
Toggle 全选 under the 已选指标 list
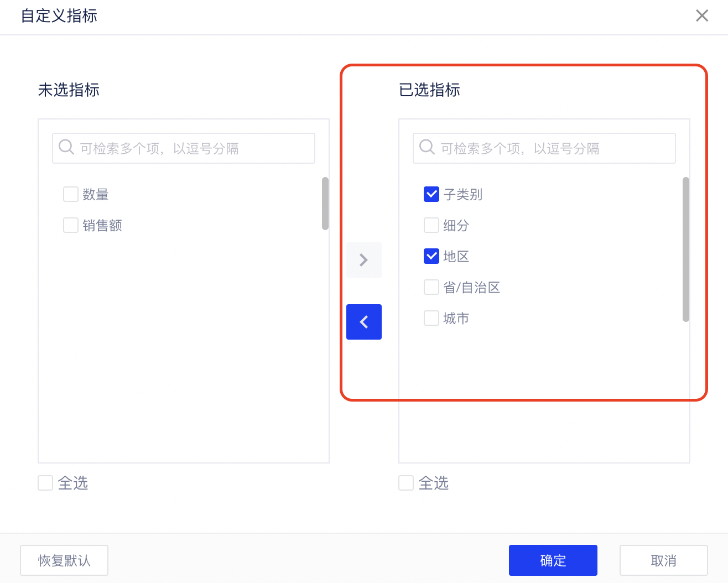pos(406,483)
